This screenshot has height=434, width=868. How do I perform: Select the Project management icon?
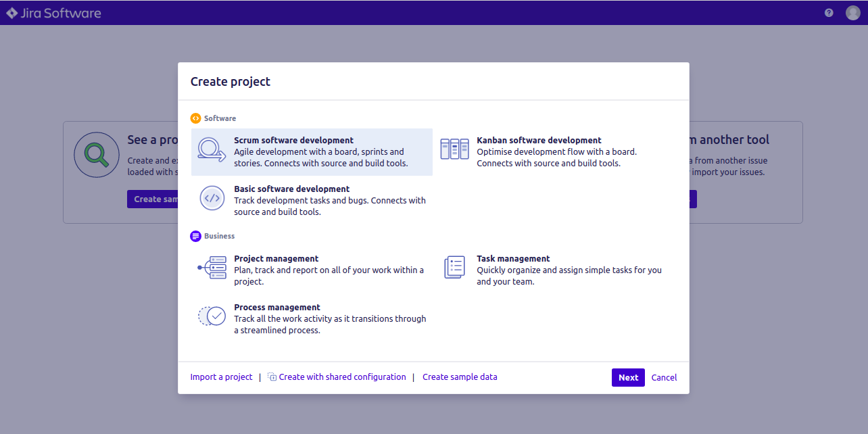tap(212, 268)
